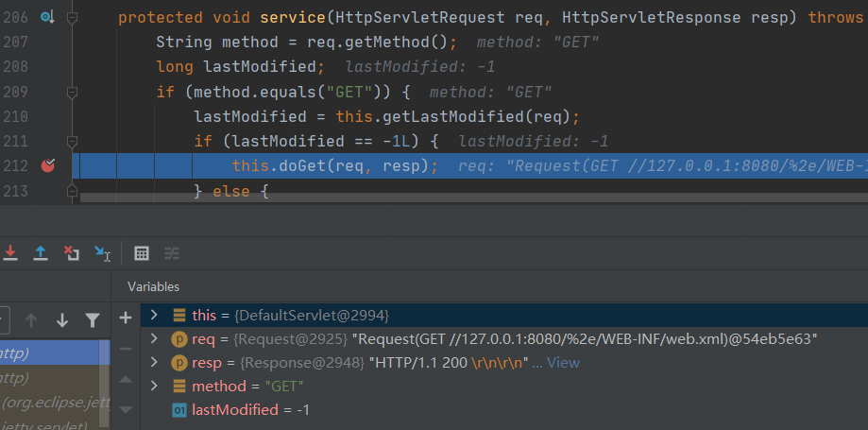The image size is (868, 430).
Task: Click the Drop Frame icon
Action: 71,253
